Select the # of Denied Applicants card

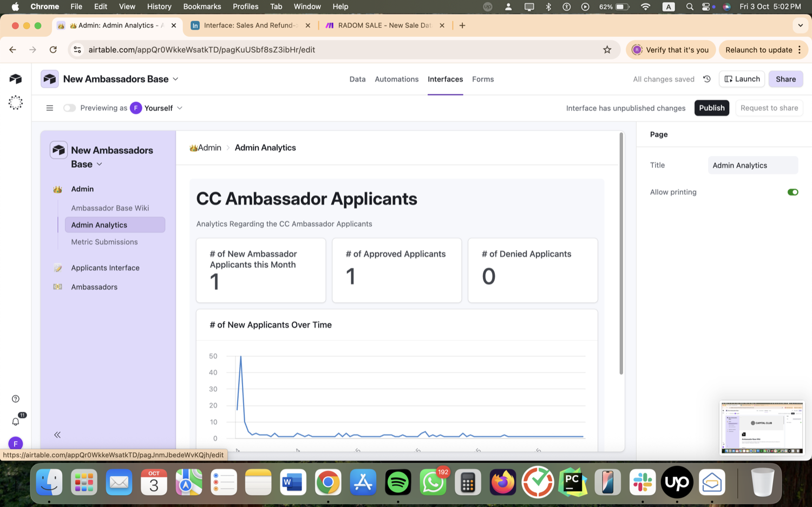click(533, 271)
